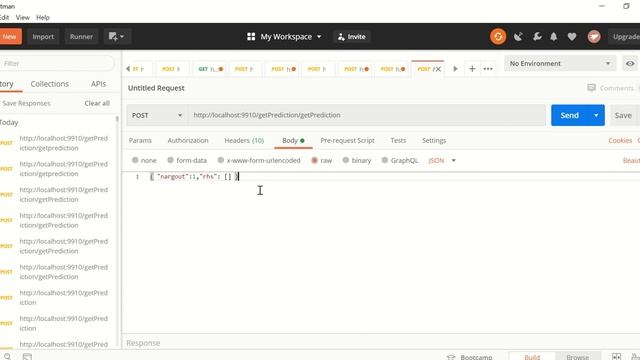Open a new window via the window-plus icon
640x360 pixels.
point(113,37)
